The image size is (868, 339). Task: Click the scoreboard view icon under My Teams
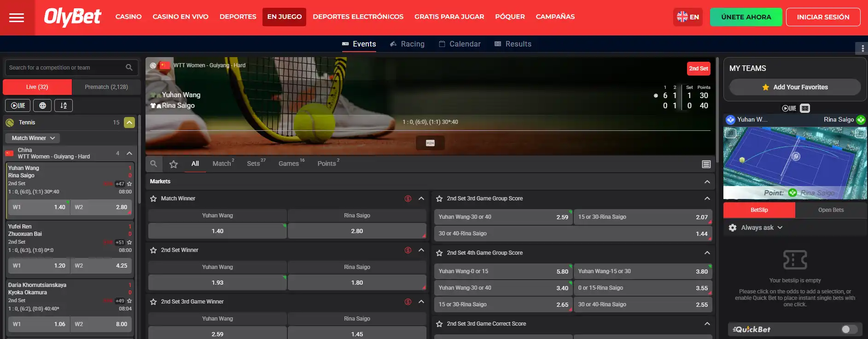(x=805, y=108)
